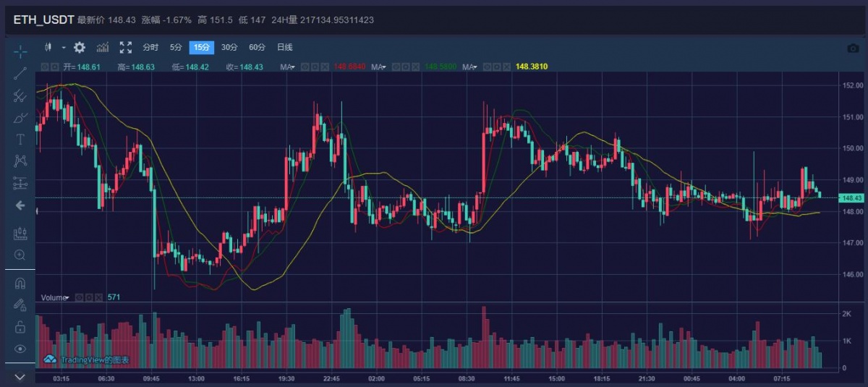Click the candlestick chart style icon
868x387 pixels.
pyautogui.click(x=49, y=47)
